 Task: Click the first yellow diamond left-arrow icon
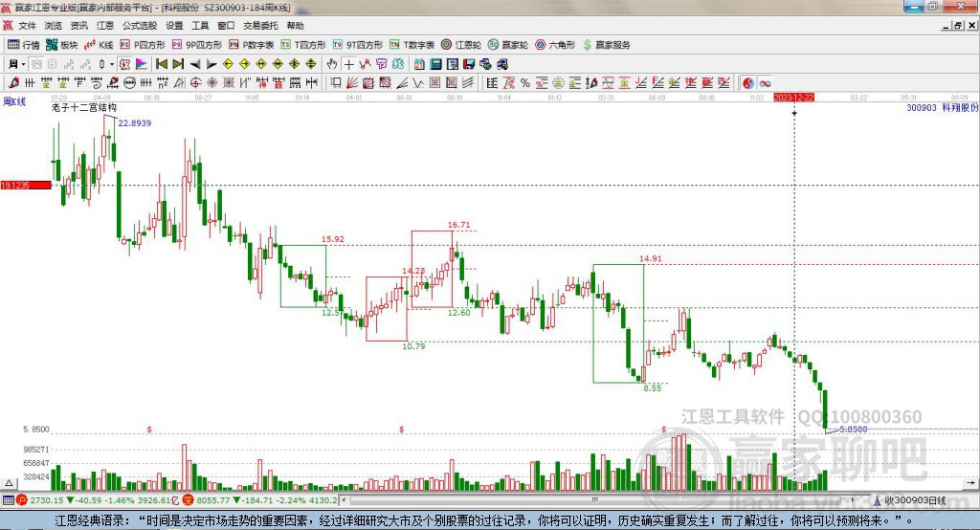tap(228, 64)
